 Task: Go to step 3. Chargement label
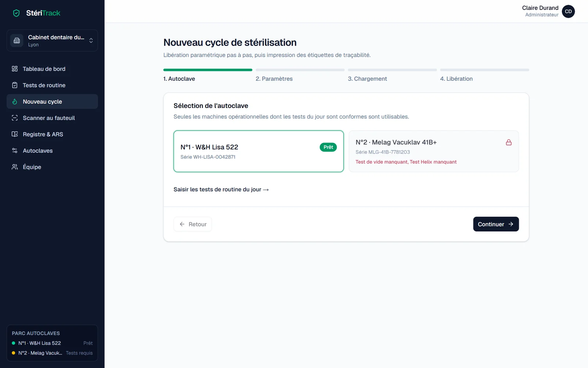pyautogui.click(x=367, y=79)
